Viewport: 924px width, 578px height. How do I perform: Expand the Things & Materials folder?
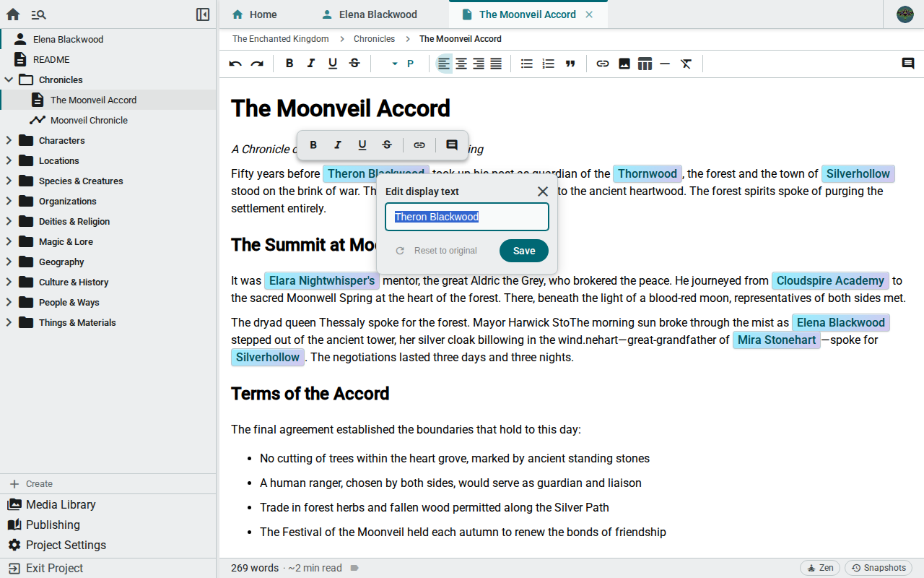click(x=9, y=322)
